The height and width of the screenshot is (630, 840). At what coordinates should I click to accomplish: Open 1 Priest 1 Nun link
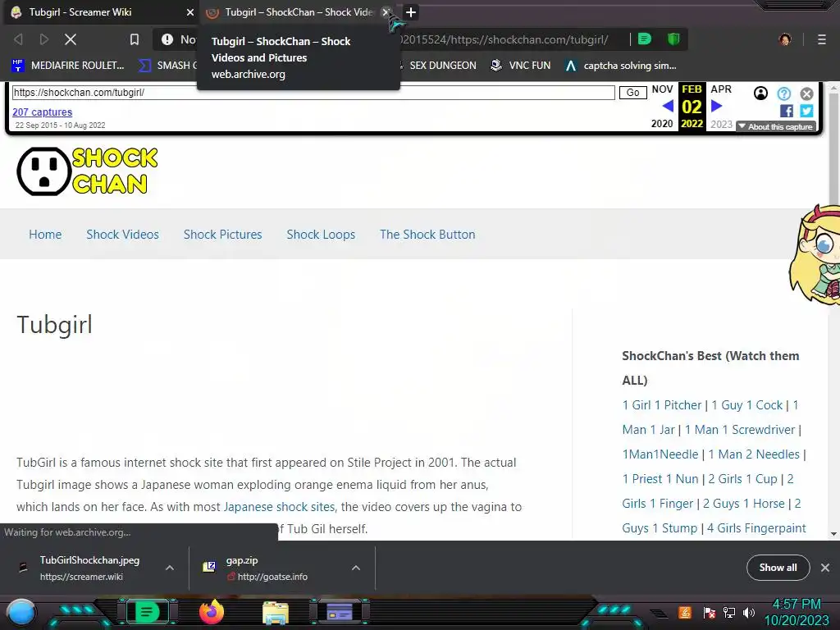coord(660,479)
